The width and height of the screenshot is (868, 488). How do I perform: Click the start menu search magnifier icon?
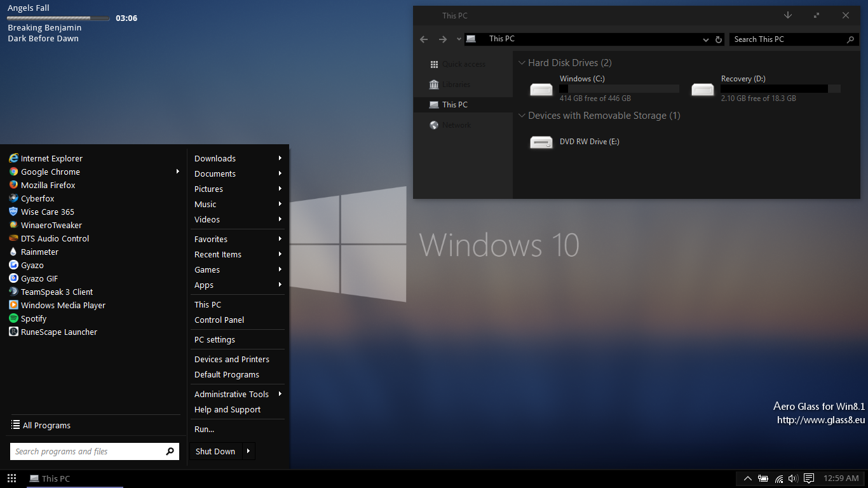point(170,451)
